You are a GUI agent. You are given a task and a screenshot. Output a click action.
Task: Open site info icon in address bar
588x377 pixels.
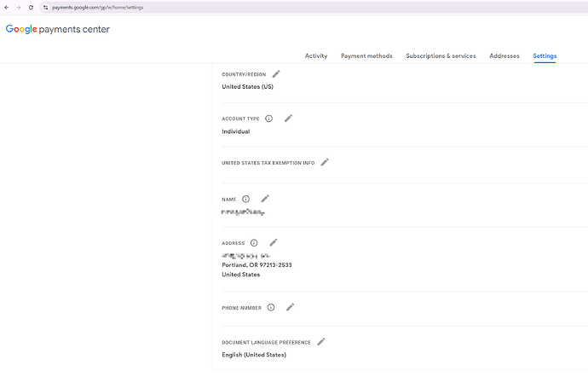click(x=45, y=7)
